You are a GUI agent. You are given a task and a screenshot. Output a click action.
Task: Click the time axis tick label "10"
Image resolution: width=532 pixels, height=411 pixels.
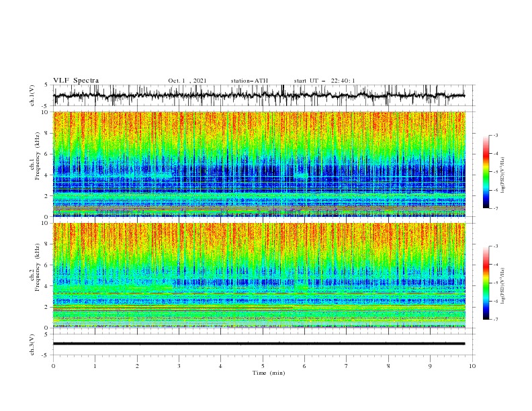pos(472,366)
